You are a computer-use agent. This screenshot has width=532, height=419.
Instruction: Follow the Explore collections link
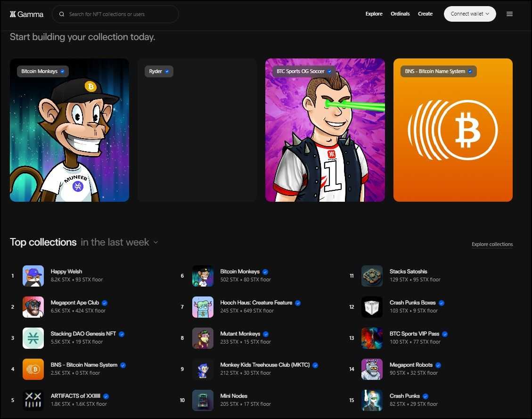pos(492,244)
